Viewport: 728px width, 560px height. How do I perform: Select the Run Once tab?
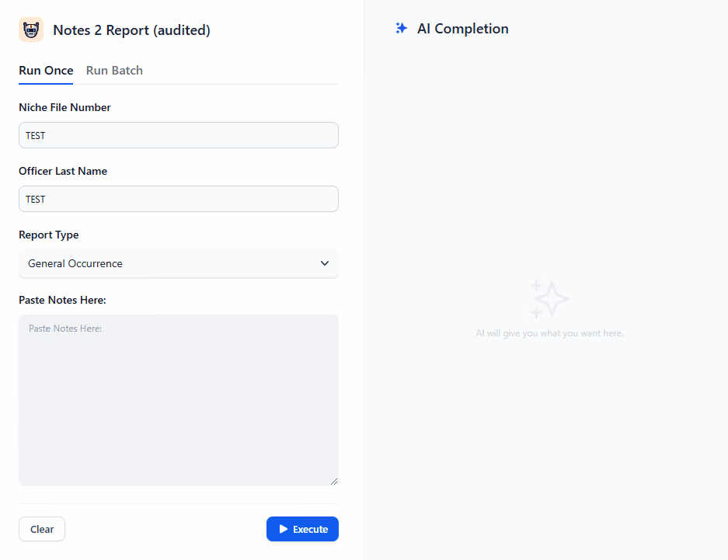(x=46, y=71)
